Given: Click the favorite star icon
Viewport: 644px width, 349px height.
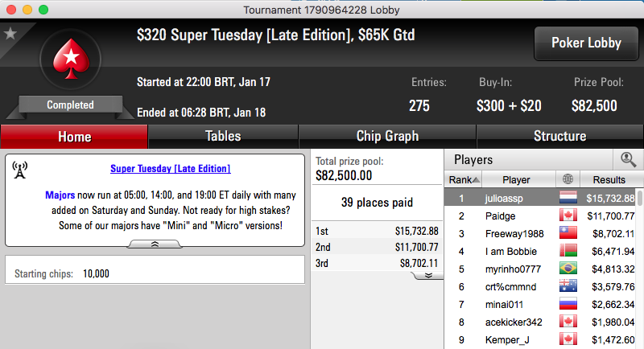Looking at the screenshot, I should [10, 34].
